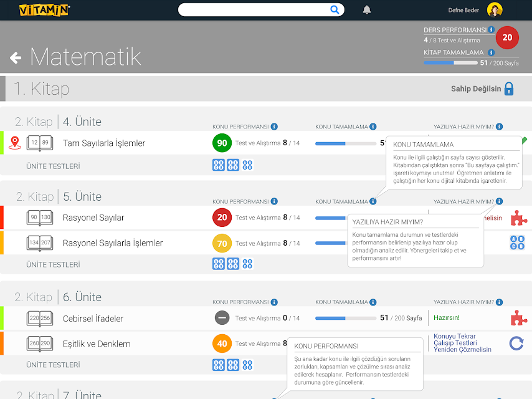This screenshot has width=532, height=399.
Task: Show Kitap Tamamlama info tooltip
Action: 491,52
